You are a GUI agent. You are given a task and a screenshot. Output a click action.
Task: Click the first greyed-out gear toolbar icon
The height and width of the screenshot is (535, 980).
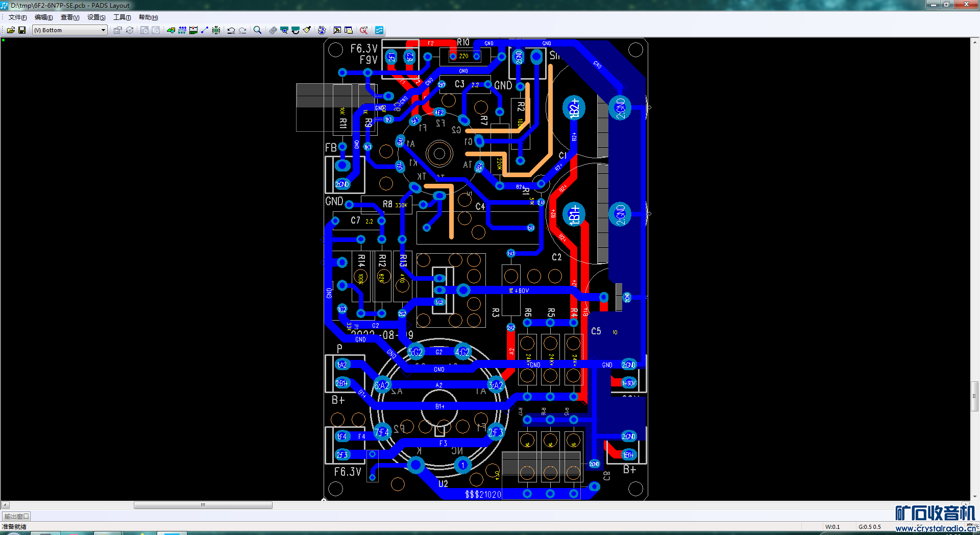coord(144,30)
